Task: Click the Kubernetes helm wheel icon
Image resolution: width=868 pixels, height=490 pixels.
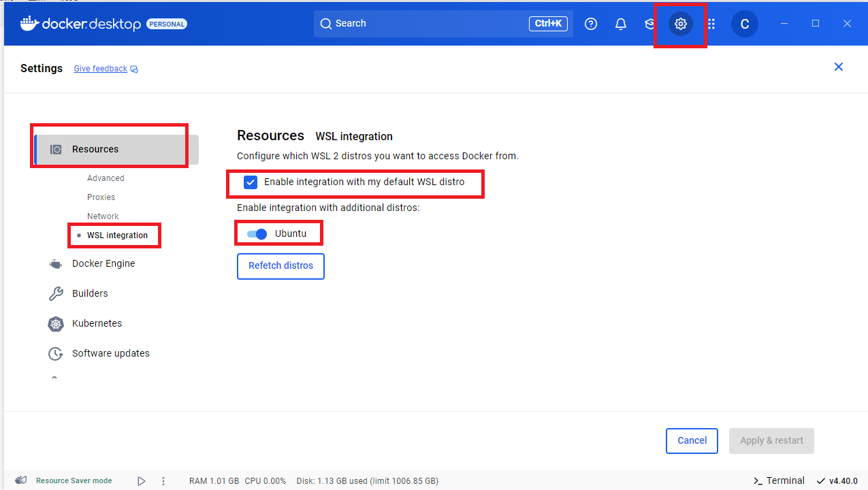Action: (56, 323)
